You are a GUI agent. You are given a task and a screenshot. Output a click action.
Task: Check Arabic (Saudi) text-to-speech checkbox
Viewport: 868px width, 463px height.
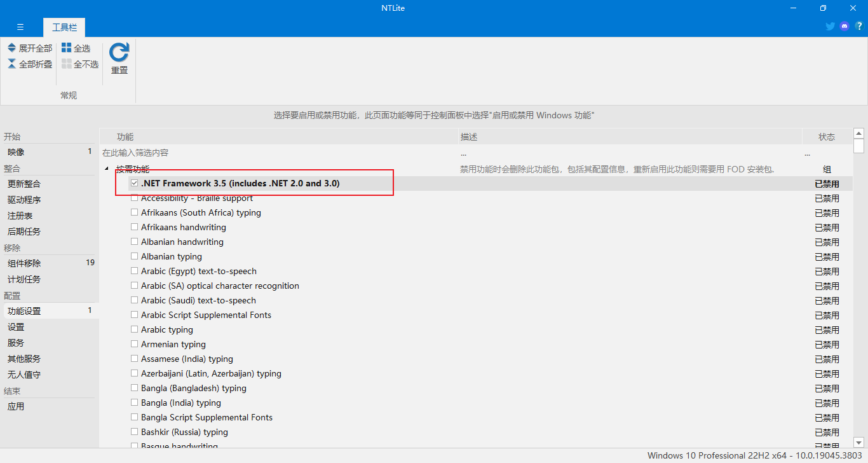[134, 300]
